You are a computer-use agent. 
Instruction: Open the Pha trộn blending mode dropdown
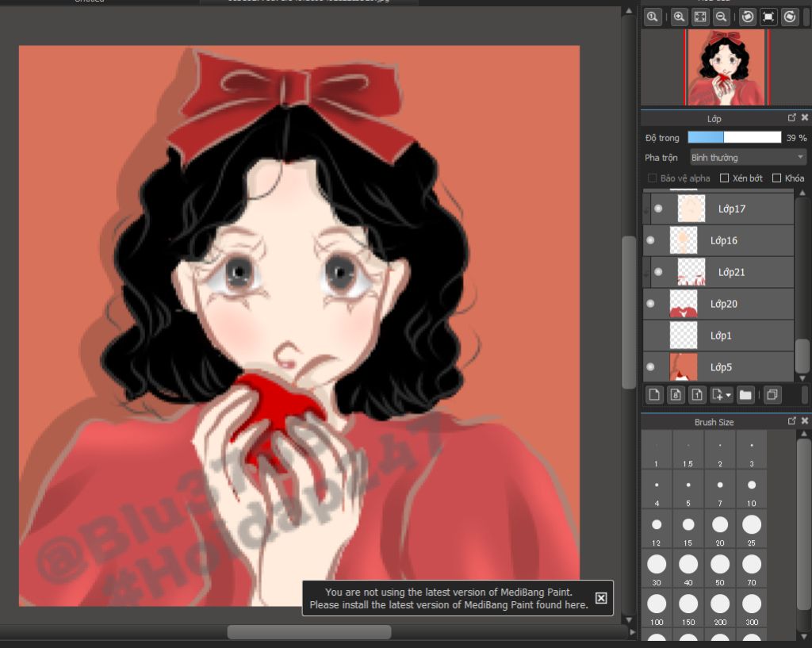pos(748,158)
